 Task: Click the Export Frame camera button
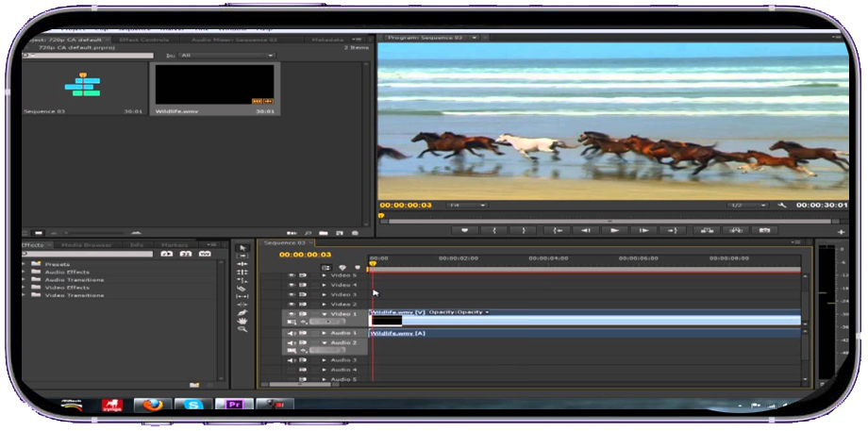pos(764,231)
